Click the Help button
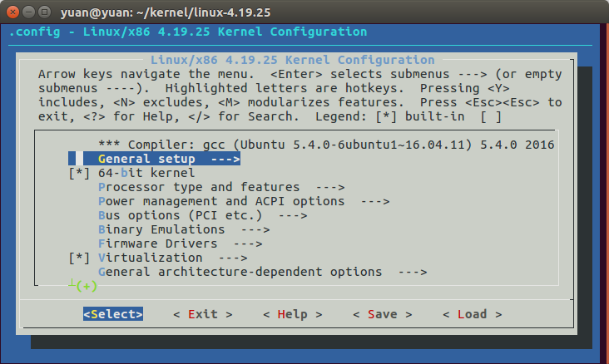Screen dimensions: 609x364 (x=293, y=314)
